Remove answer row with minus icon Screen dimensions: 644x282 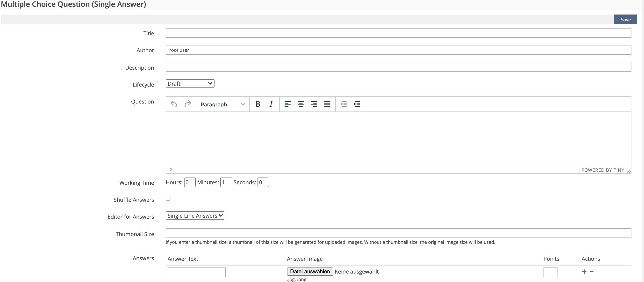(x=592, y=272)
